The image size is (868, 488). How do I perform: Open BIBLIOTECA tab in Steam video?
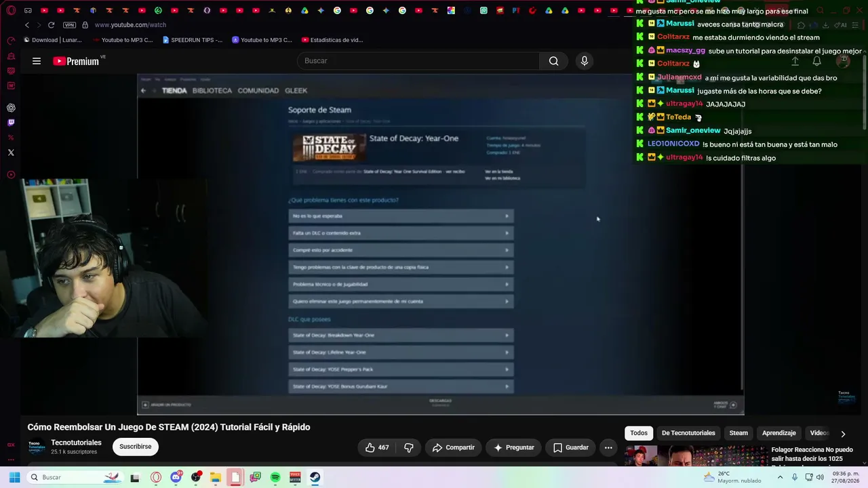click(212, 91)
